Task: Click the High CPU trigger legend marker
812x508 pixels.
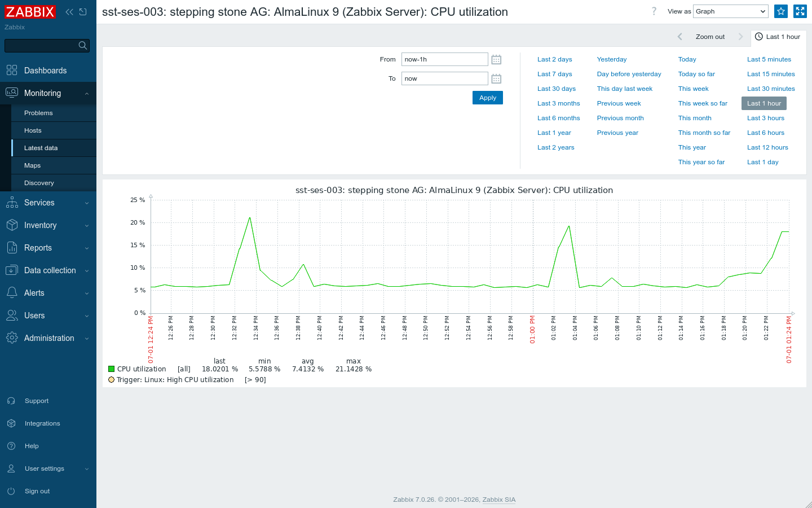Action: (112, 380)
